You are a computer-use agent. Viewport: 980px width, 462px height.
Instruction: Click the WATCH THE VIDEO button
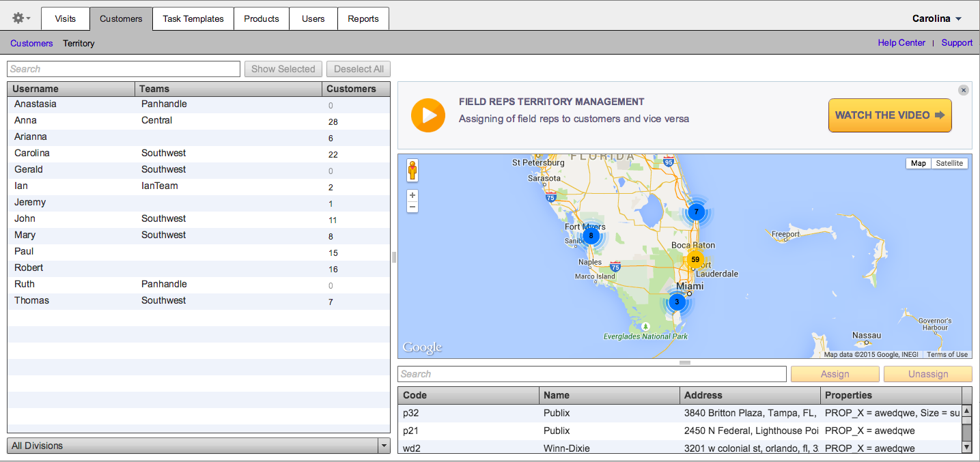(x=889, y=115)
